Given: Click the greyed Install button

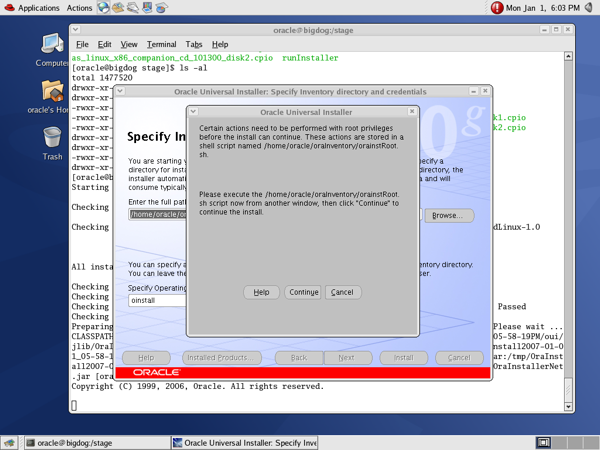Looking at the screenshot, I should pos(403,358).
